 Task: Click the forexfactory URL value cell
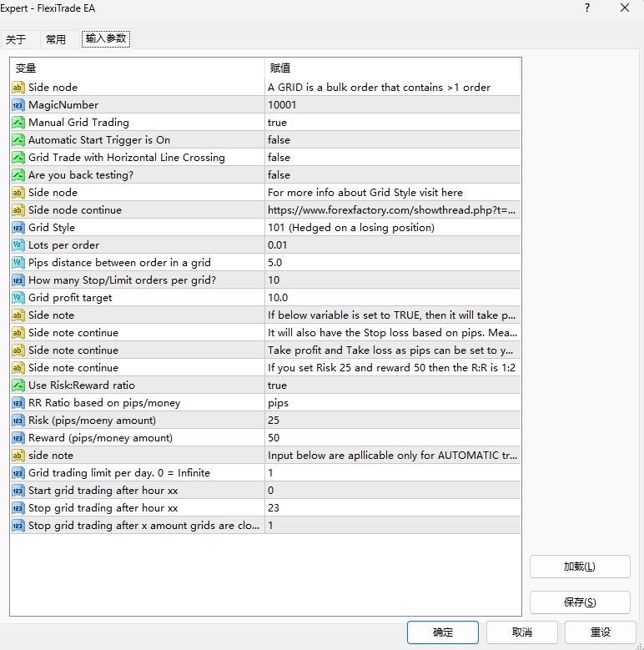point(392,210)
